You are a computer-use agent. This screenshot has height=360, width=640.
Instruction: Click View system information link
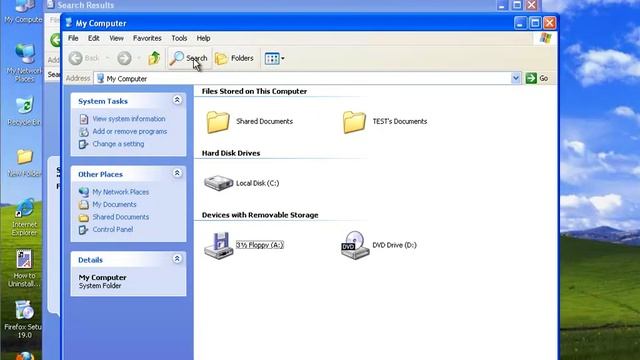(x=129, y=119)
